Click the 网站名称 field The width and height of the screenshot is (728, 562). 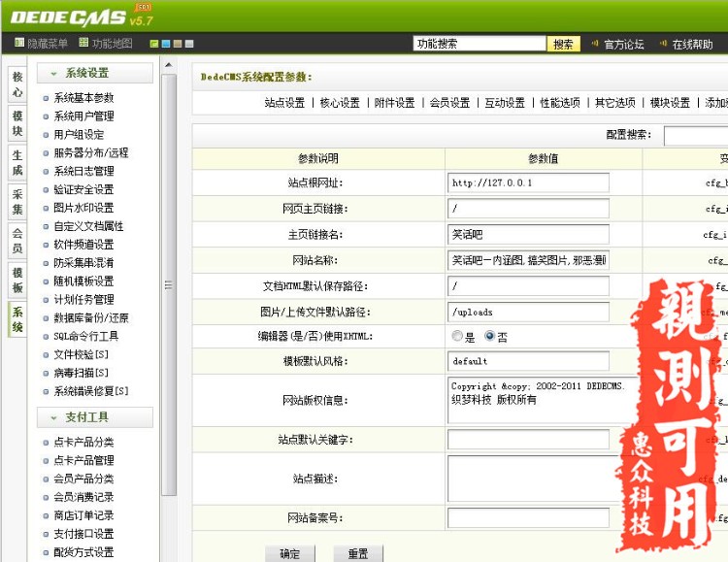click(x=528, y=260)
